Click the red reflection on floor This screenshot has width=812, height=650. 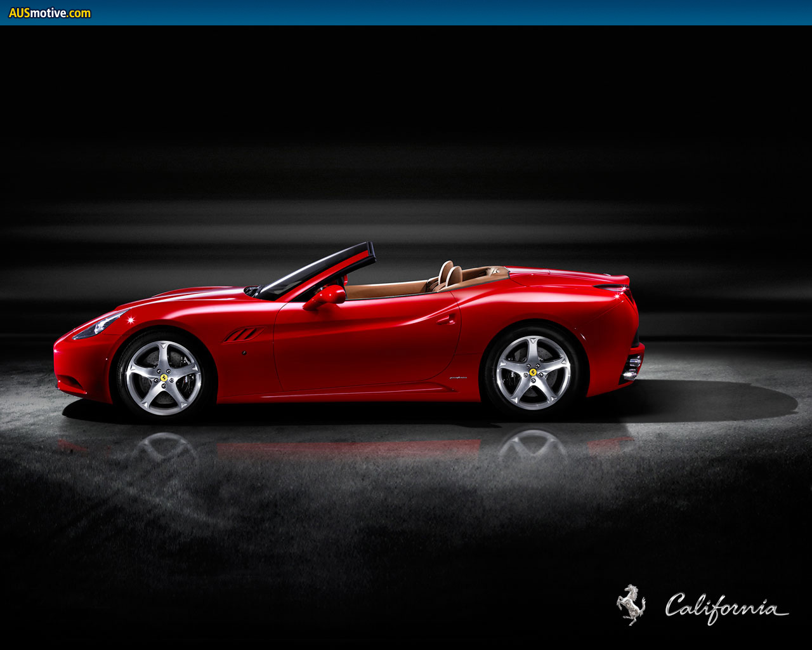[348, 449]
